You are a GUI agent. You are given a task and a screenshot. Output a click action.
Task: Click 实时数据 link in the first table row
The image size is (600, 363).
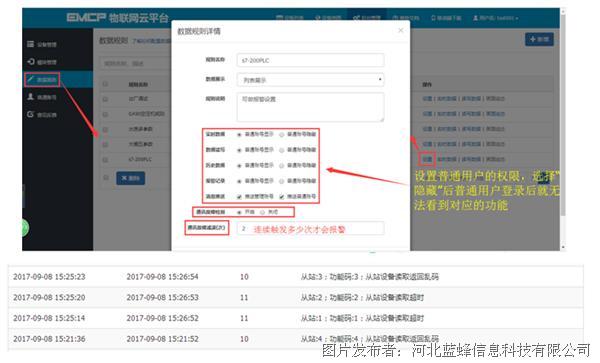tap(447, 99)
